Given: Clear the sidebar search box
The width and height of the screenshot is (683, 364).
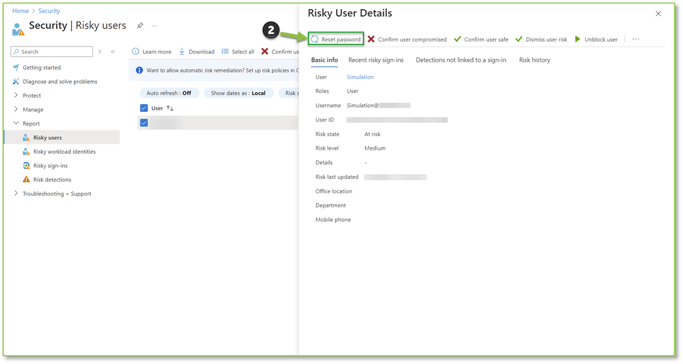Looking at the screenshot, I should point(100,51).
